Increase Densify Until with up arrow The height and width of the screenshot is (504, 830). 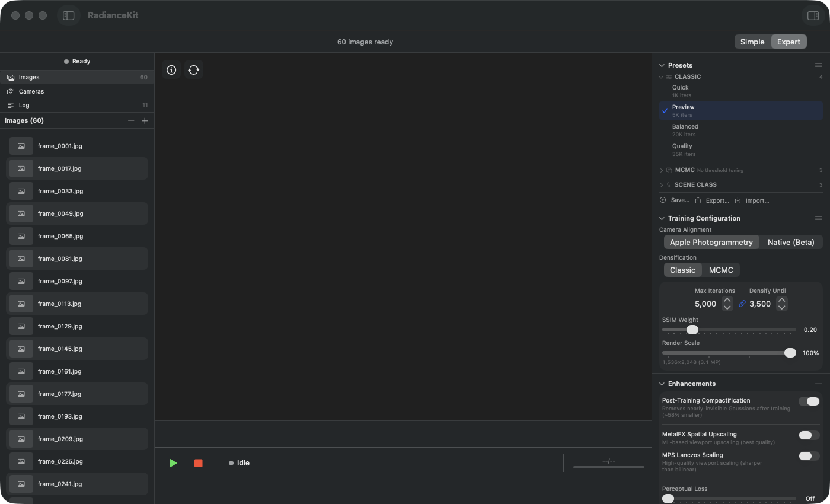(x=782, y=300)
